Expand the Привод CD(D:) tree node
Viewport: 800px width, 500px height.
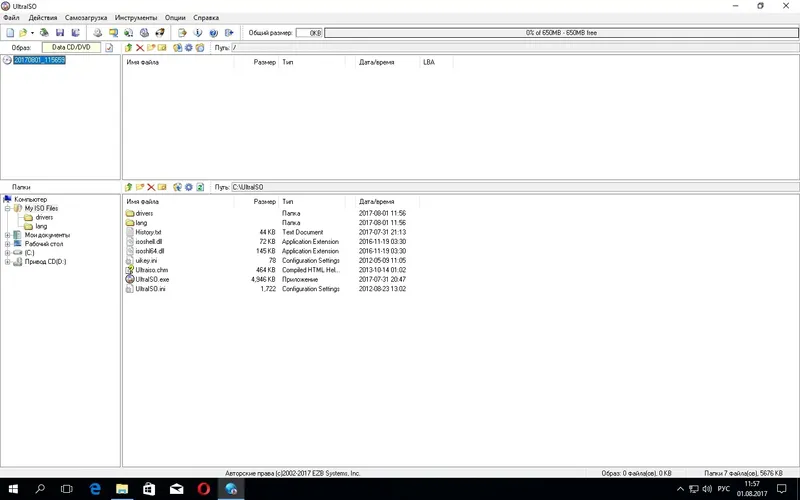pyautogui.click(x=8, y=262)
